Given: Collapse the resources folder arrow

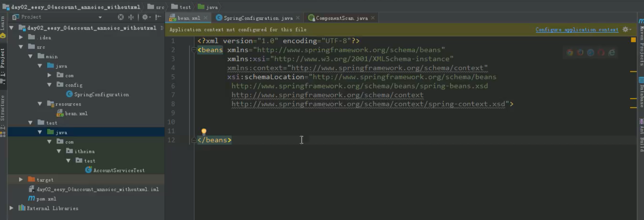Looking at the screenshot, I should [40, 104].
